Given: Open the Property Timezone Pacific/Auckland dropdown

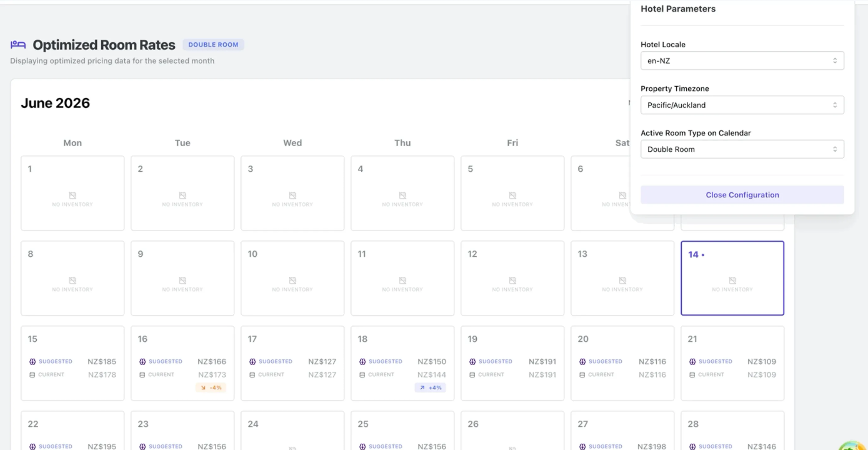Looking at the screenshot, I should (742, 105).
